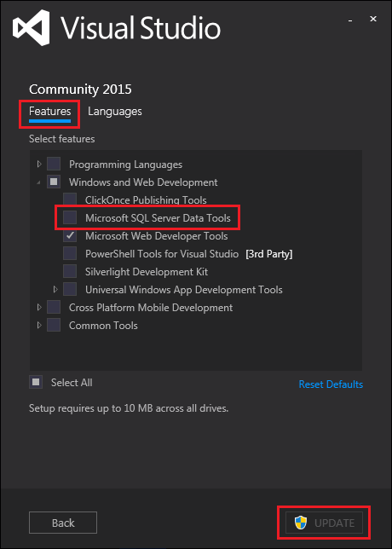
Task: Click the Reset Defaults link
Action: click(331, 384)
